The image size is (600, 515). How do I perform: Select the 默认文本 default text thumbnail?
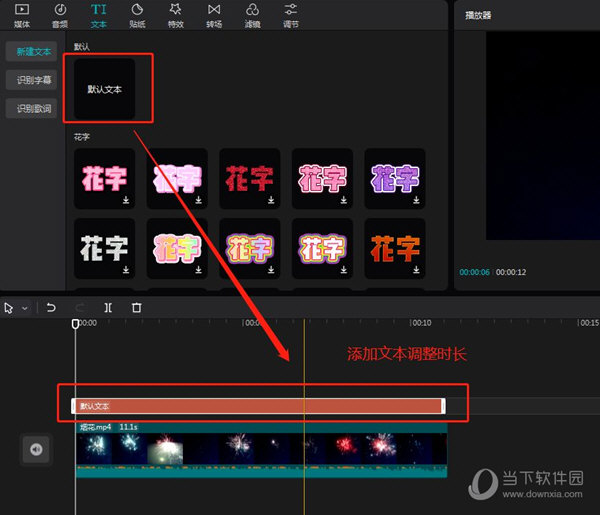tap(104, 89)
